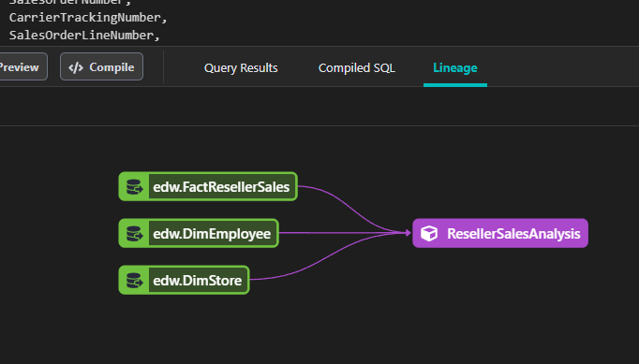This screenshot has width=639, height=364.
Task: Click the database icon on edw.DimStore node
Action: (135, 280)
